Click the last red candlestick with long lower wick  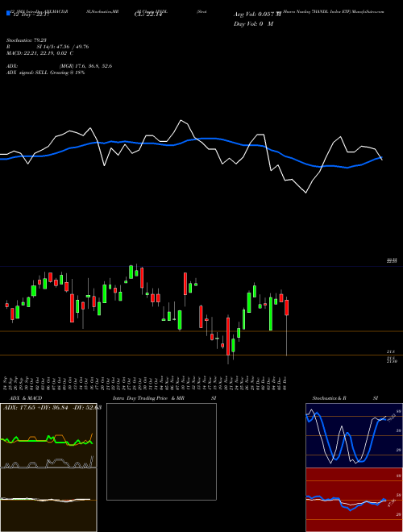coord(287,307)
